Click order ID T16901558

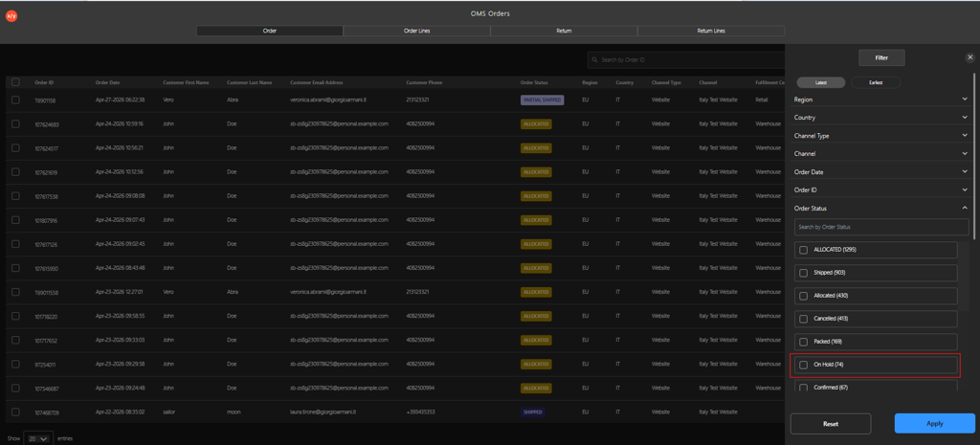(46, 293)
